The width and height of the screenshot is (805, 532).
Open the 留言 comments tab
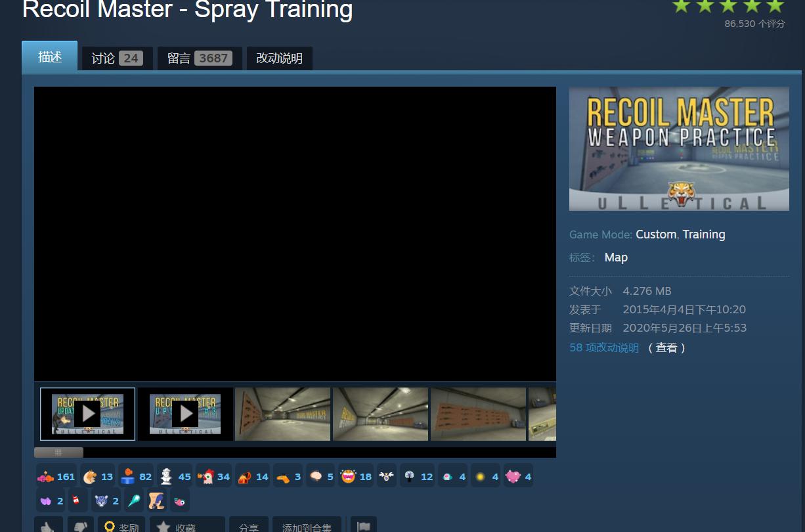click(200, 58)
